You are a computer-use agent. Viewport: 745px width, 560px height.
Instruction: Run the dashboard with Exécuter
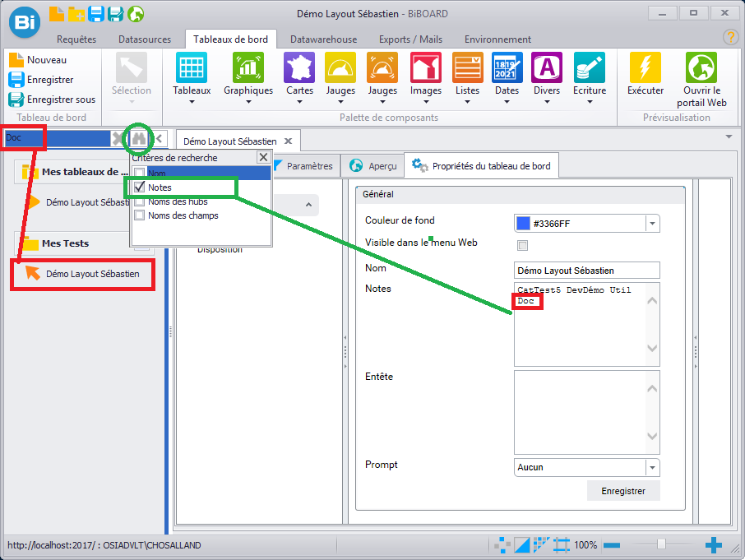tap(646, 74)
